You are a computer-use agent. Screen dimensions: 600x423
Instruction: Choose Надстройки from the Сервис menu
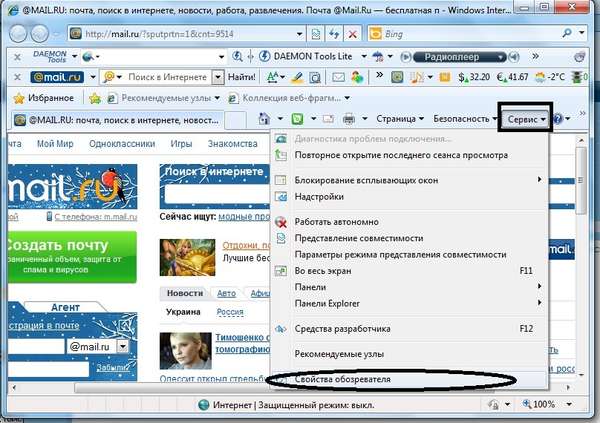(321, 197)
